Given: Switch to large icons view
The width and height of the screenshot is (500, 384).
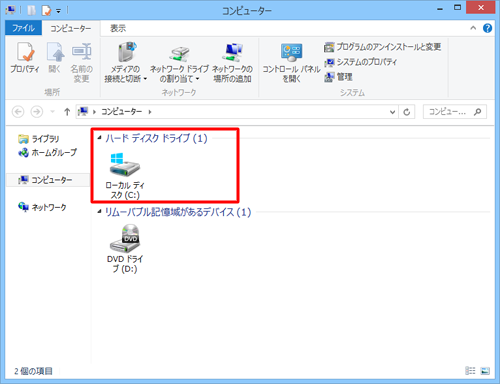Looking at the screenshot, I should [x=485, y=371].
